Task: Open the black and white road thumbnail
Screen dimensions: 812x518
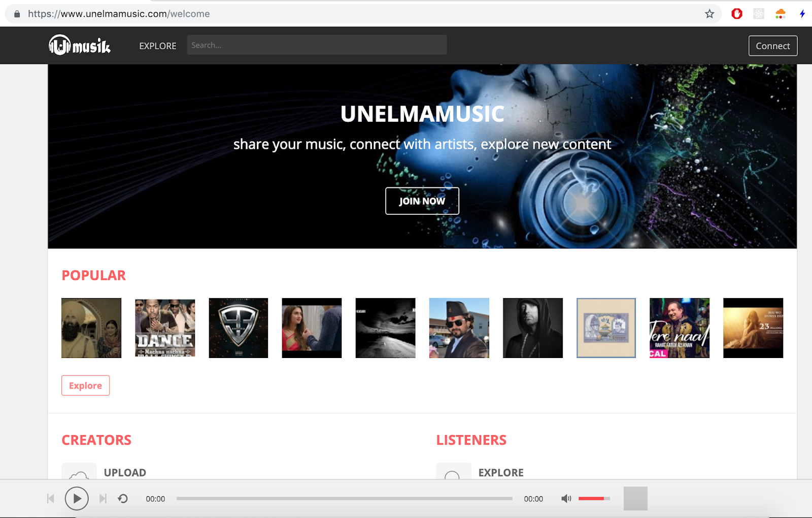Action: click(386, 328)
